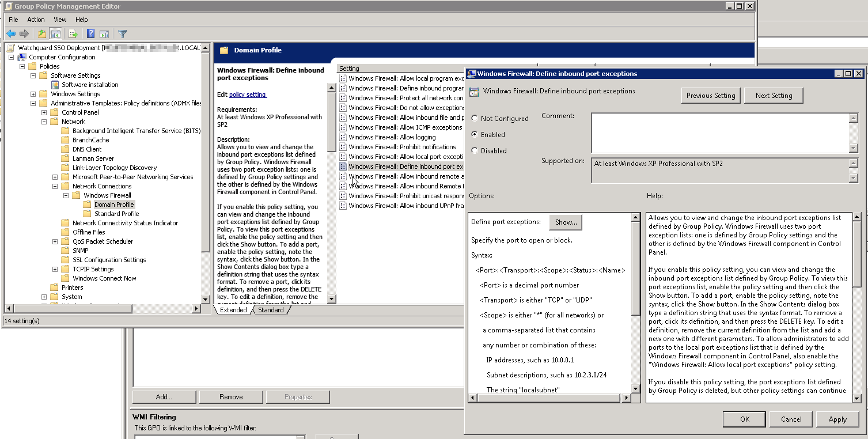Collapse the Network tree node
Image resolution: width=868 pixels, height=439 pixels.
(x=44, y=122)
